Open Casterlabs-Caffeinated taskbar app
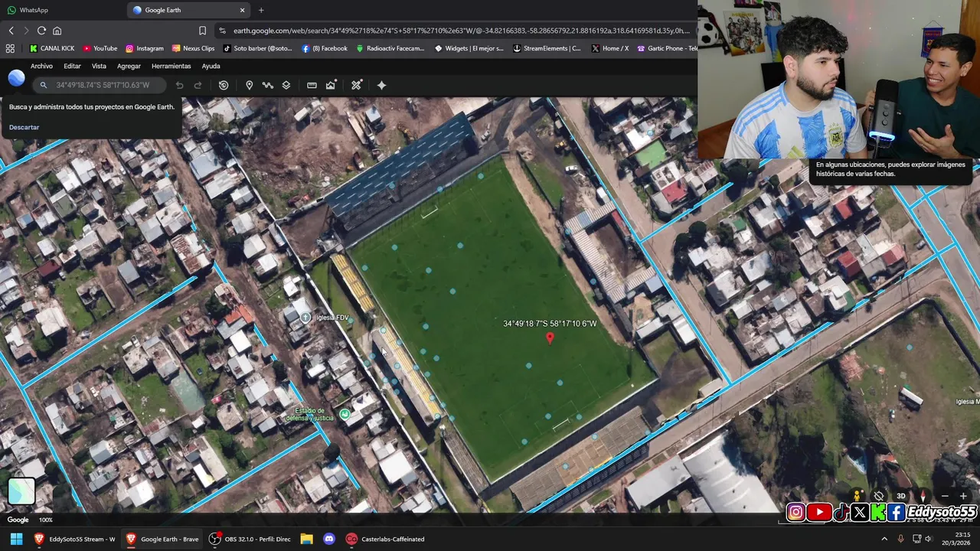980x551 pixels. pyautogui.click(x=385, y=539)
